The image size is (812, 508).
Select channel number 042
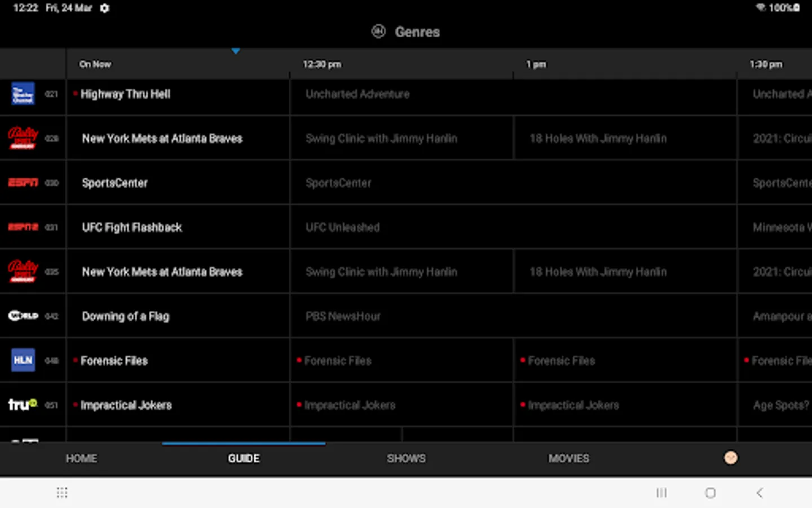51,316
